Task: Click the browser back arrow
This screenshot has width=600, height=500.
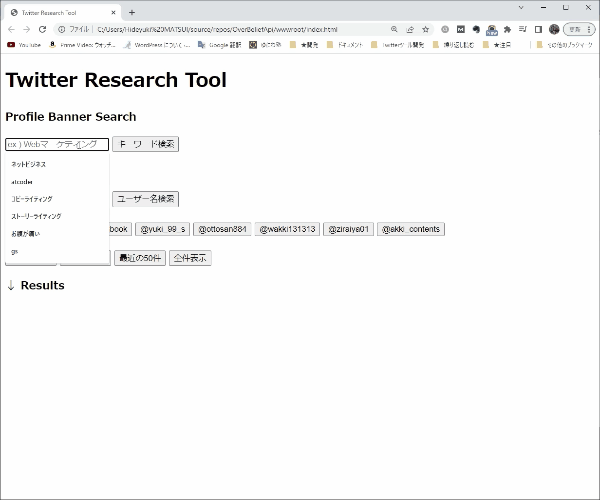Action: click(x=12, y=29)
